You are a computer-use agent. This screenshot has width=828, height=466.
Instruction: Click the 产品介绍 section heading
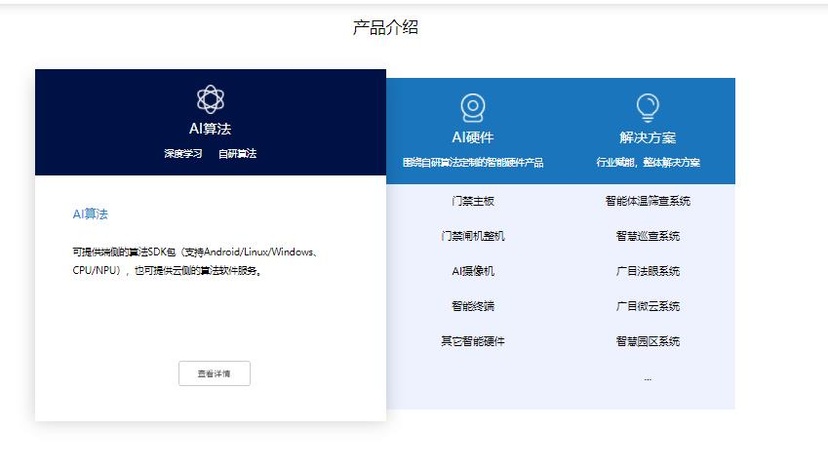coord(385,27)
